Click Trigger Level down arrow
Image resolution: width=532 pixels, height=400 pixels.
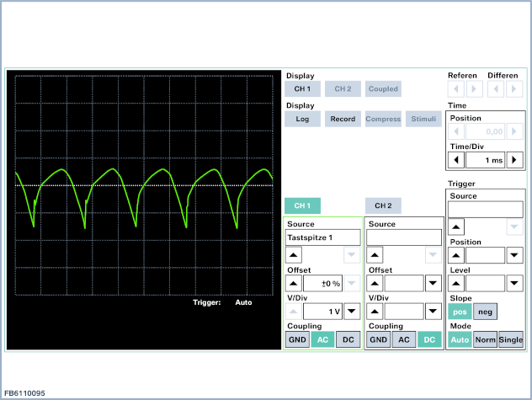(514, 284)
